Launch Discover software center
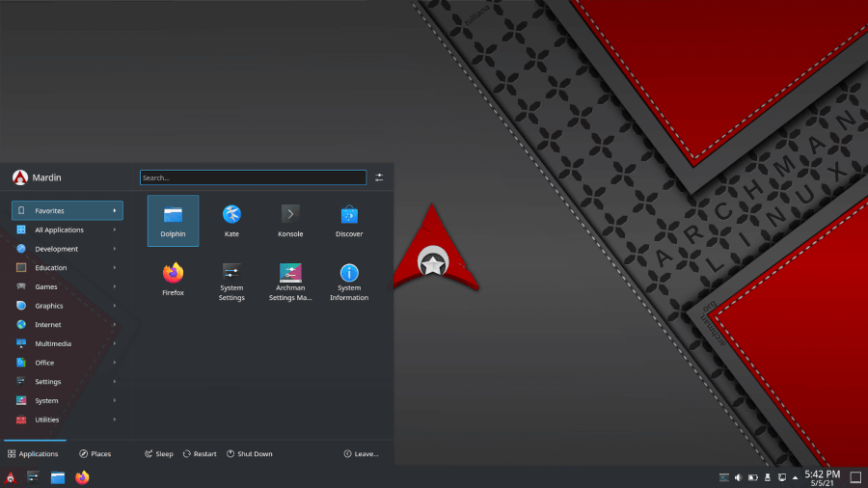This screenshot has height=488, width=868. pos(349,221)
